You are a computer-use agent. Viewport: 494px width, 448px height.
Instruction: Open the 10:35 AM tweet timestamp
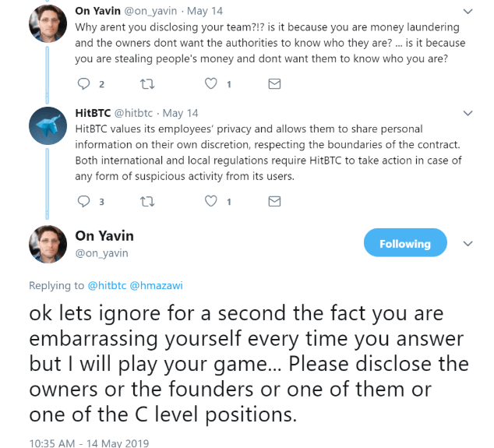(89, 443)
